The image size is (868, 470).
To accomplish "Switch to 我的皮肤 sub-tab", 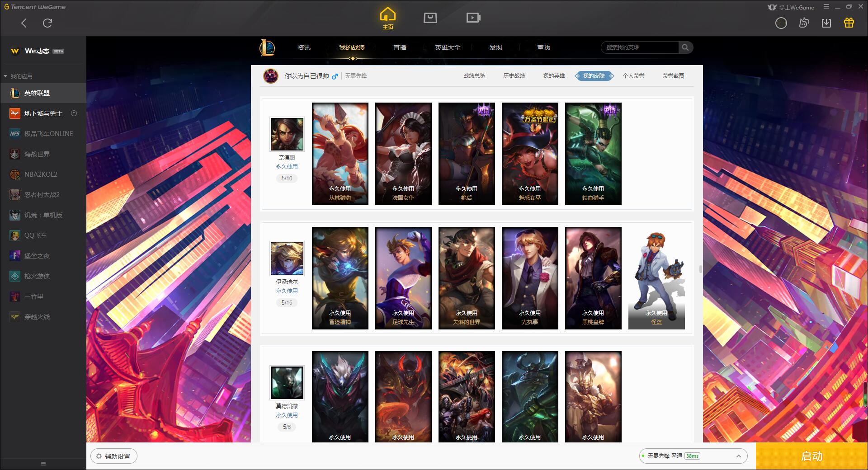I will pos(594,76).
